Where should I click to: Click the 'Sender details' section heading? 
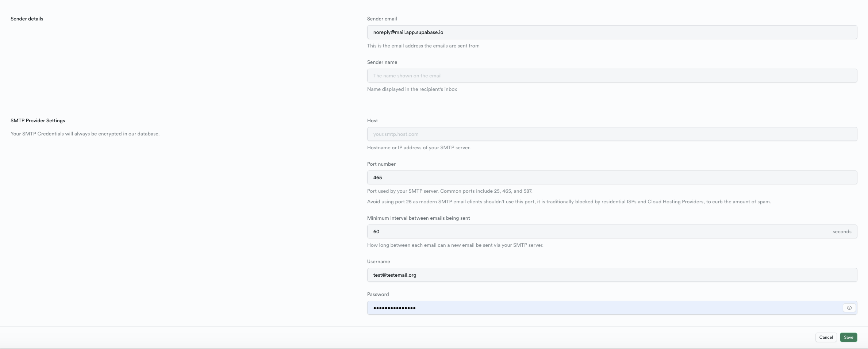coord(27,19)
